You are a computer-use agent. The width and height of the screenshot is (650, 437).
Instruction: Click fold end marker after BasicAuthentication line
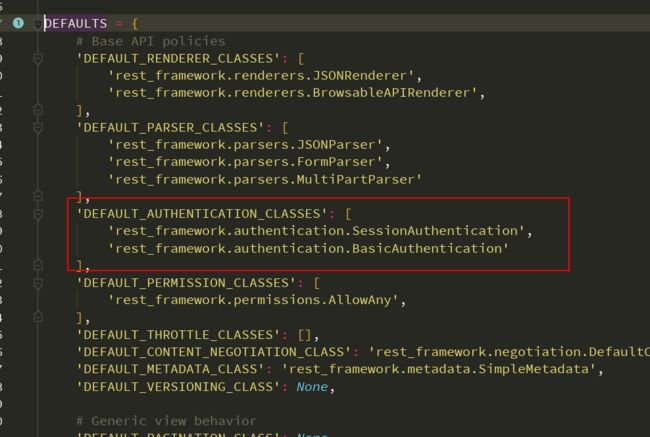tap(38, 265)
